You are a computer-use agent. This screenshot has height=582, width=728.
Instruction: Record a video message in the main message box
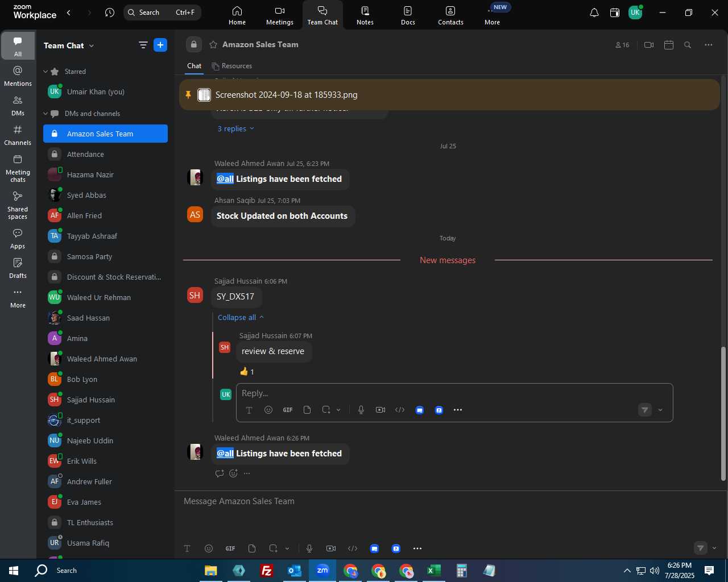pos(331,548)
